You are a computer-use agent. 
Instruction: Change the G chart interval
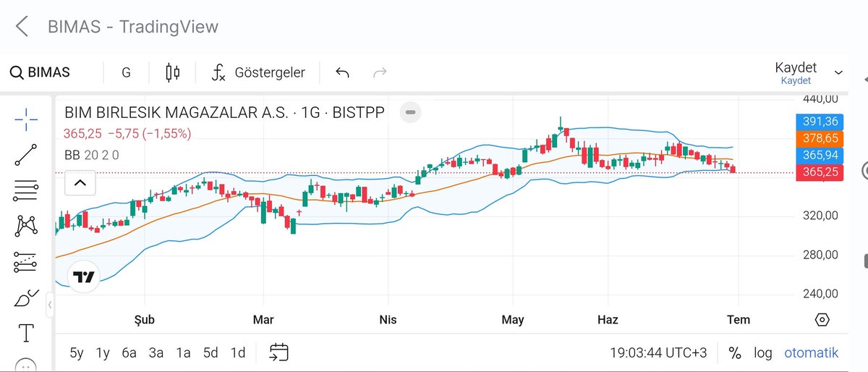pos(126,72)
